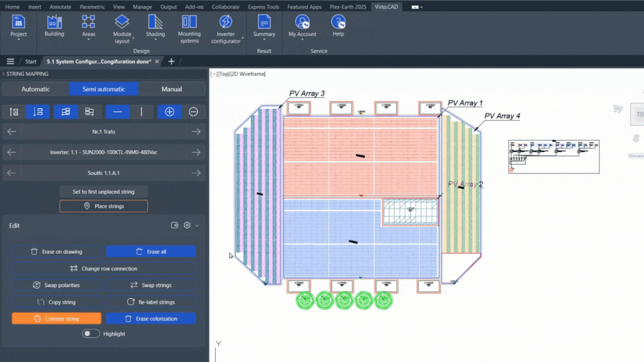Click Erase on drawing

(56, 251)
